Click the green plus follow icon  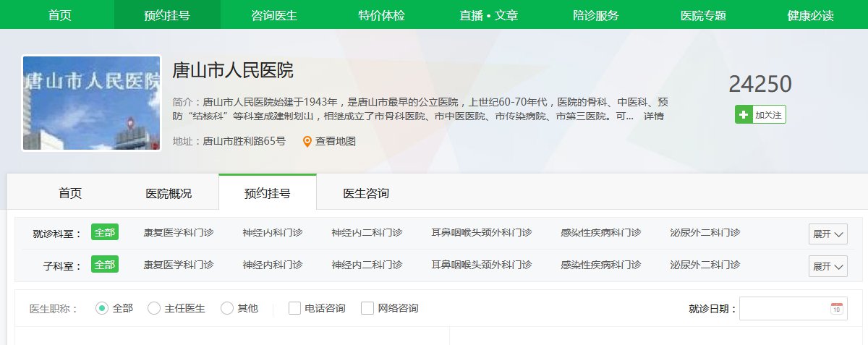click(x=744, y=115)
